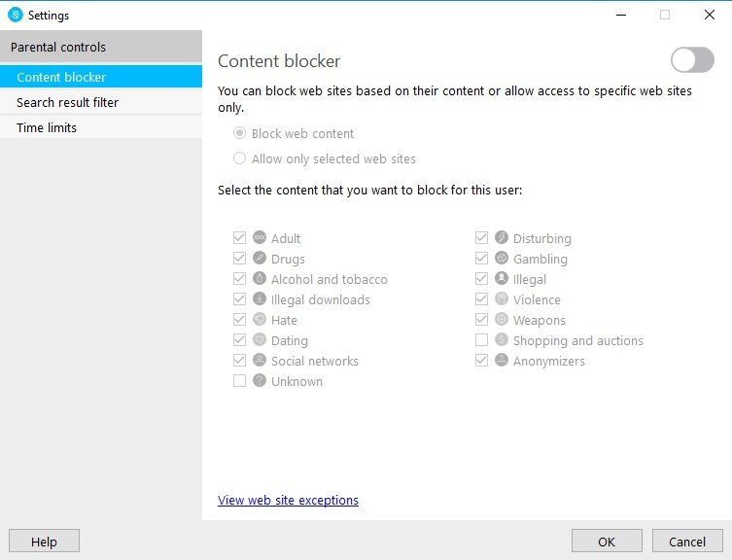The width and height of the screenshot is (732, 560).
Task: Enable the Content blocker toggle switch
Action: (692, 60)
